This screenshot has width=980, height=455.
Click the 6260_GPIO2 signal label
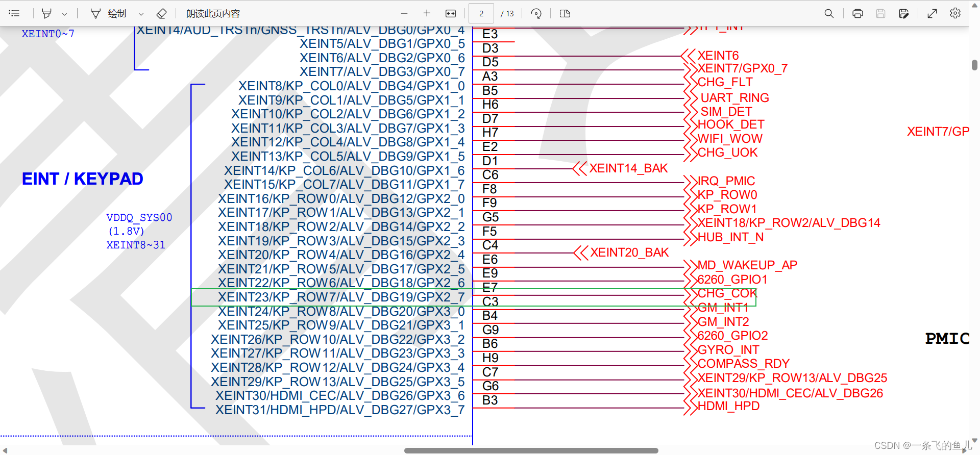tap(732, 336)
